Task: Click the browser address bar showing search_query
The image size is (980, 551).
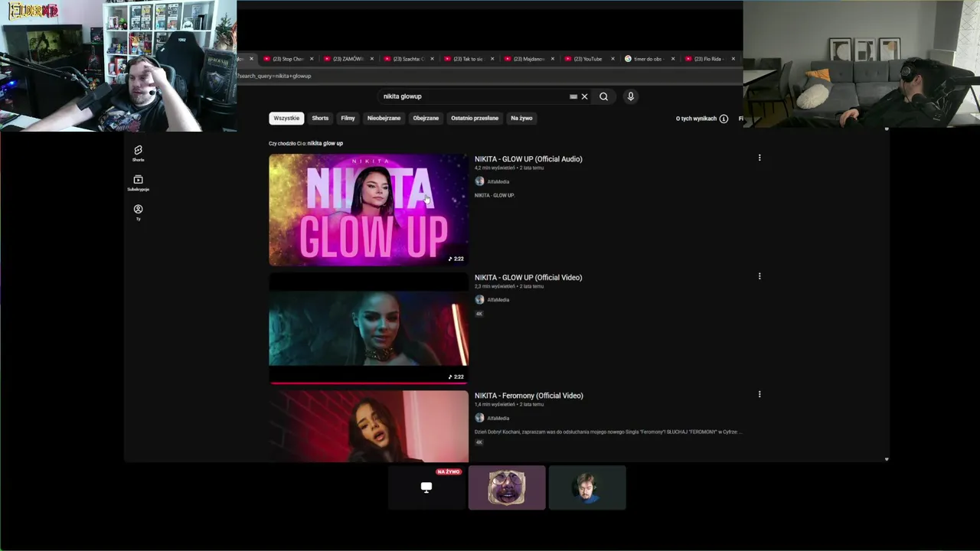Action: [488, 76]
